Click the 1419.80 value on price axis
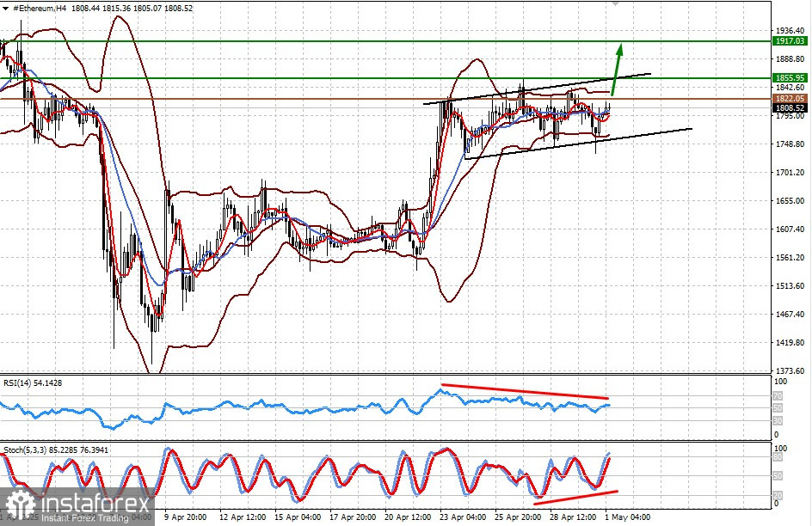 pos(790,342)
